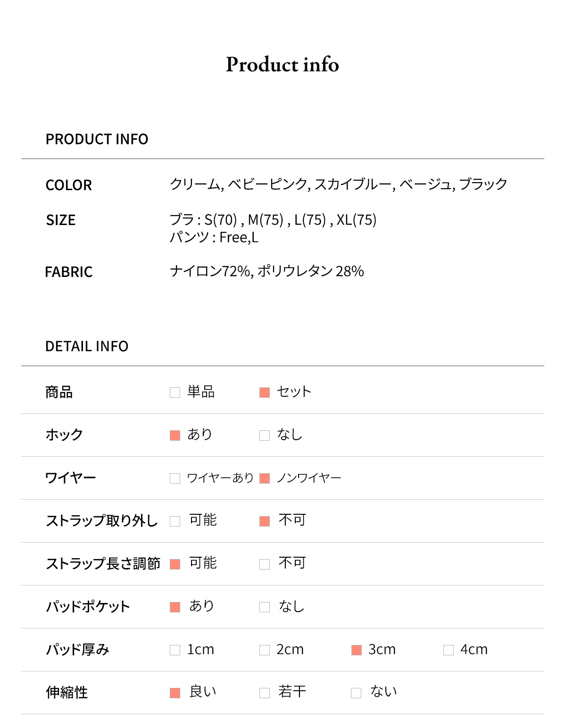This screenshot has height=728, width=566.
Task: Check パッドポケット なし checkbox
Action: [265, 607]
